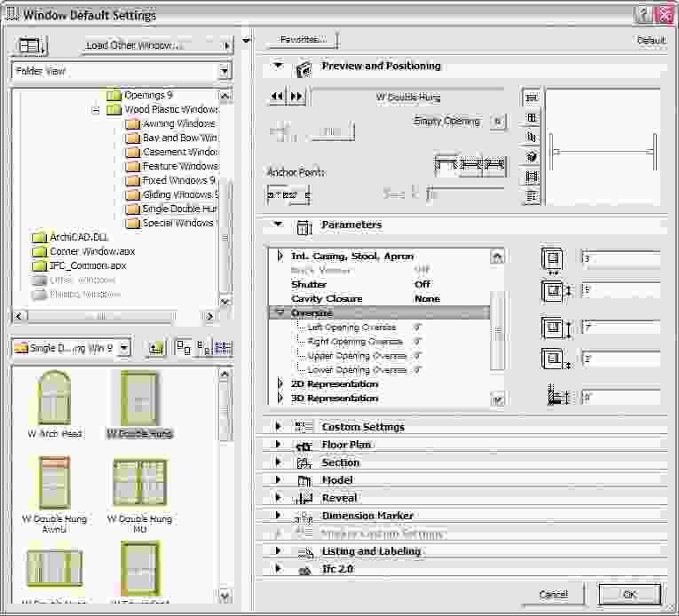
Task: Select the 3D preview icon
Action: point(532,156)
